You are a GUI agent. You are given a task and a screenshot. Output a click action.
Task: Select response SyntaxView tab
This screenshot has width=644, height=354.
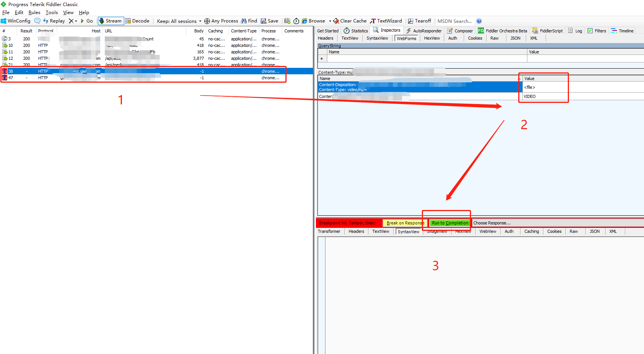point(409,232)
